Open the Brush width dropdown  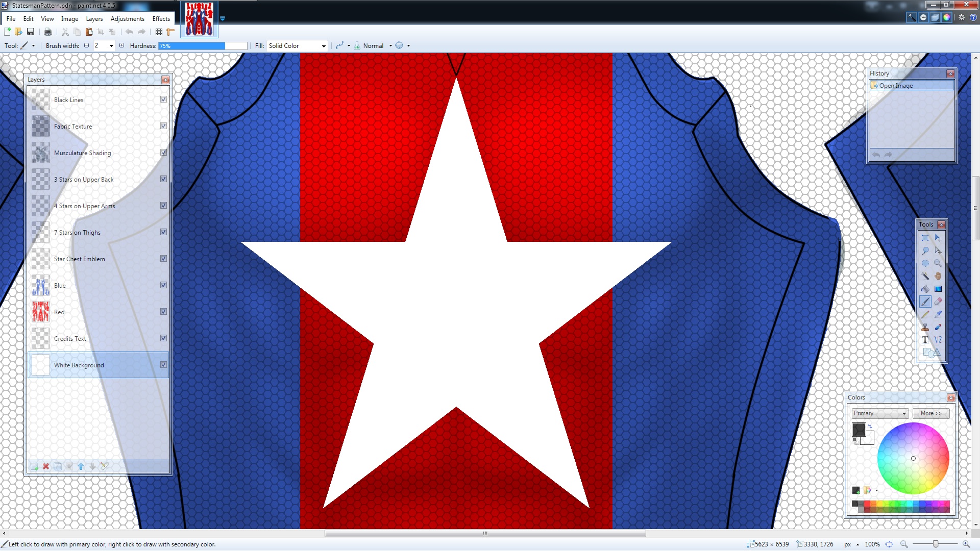tap(111, 46)
